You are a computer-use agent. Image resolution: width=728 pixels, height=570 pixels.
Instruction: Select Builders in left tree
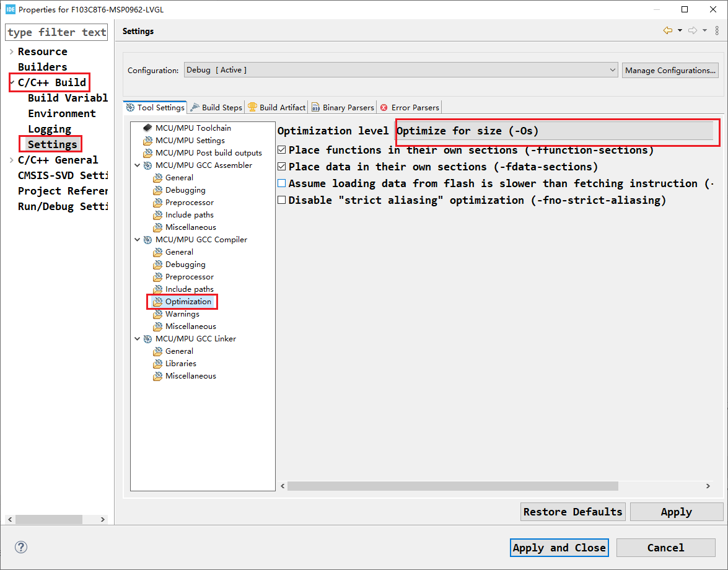(x=42, y=67)
